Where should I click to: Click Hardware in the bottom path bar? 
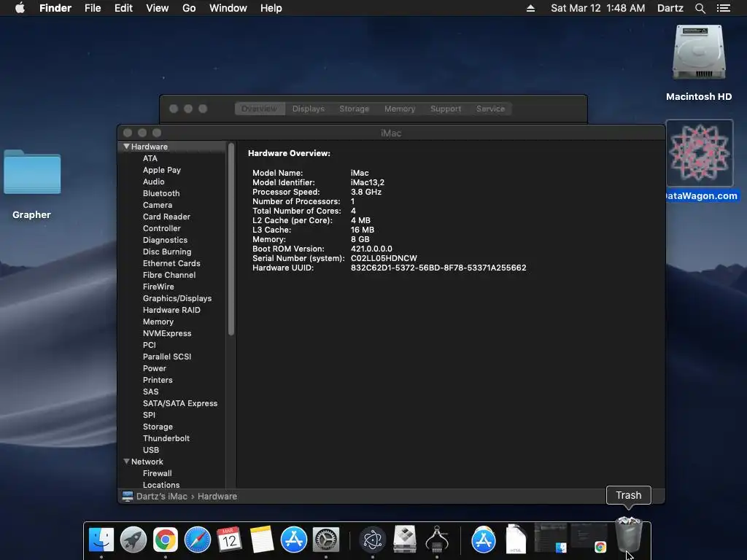pos(217,496)
